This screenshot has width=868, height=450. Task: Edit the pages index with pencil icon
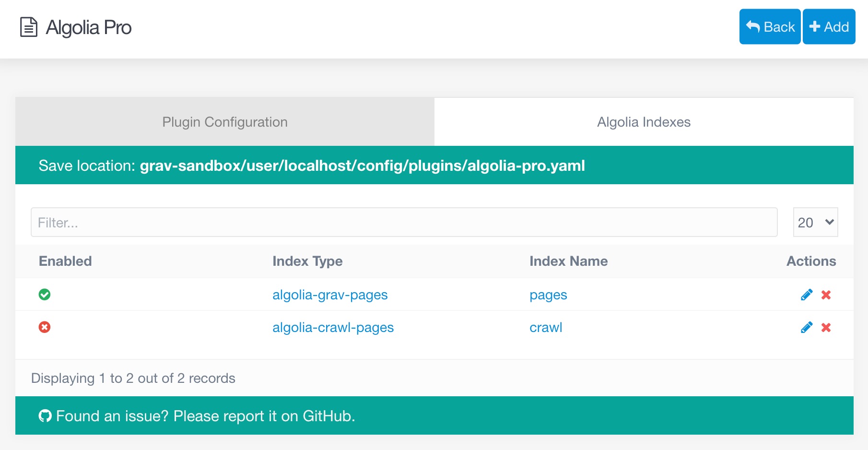click(807, 295)
